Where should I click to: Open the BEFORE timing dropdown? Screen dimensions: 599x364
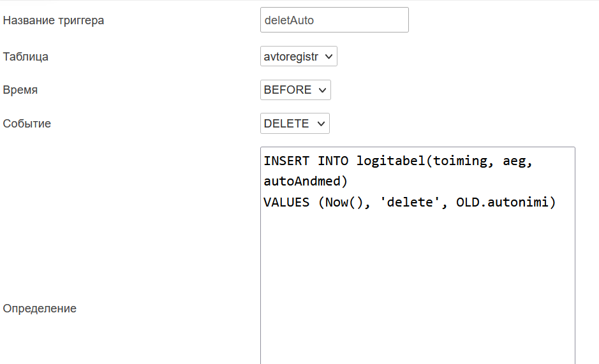click(295, 90)
